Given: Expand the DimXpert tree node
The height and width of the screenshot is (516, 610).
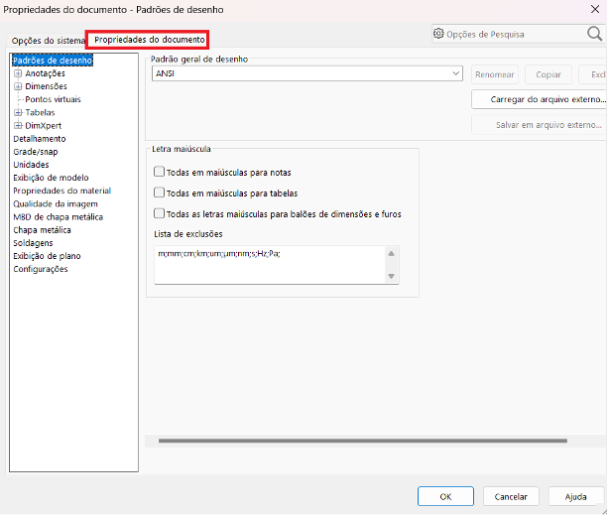Looking at the screenshot, I should click(17, 126).
